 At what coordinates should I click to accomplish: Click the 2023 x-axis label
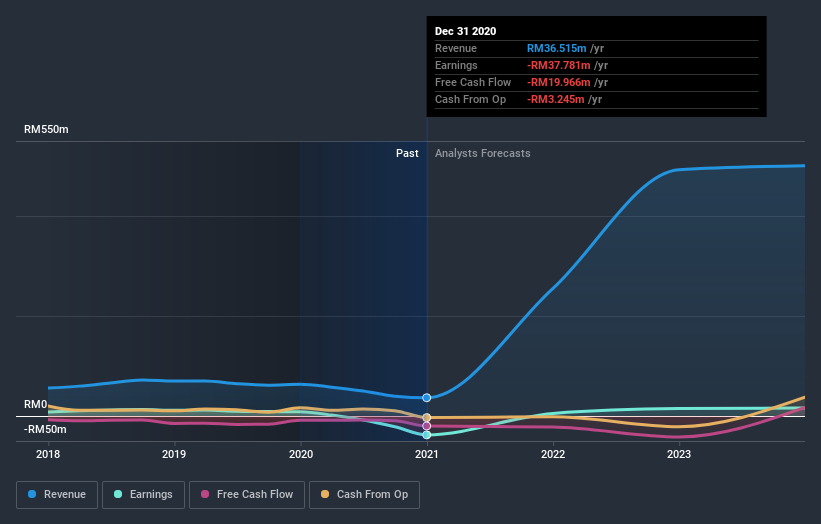tap(679, 454)
